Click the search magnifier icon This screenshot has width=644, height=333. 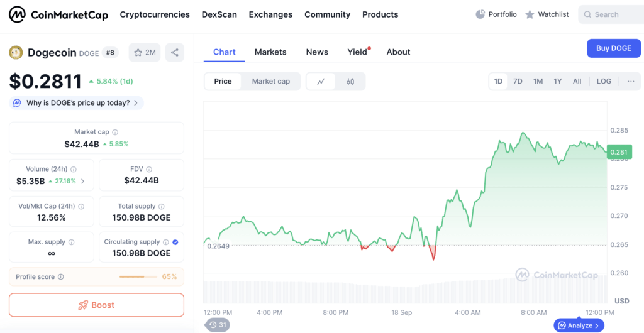pyautogui.click(x=588, y=14)
